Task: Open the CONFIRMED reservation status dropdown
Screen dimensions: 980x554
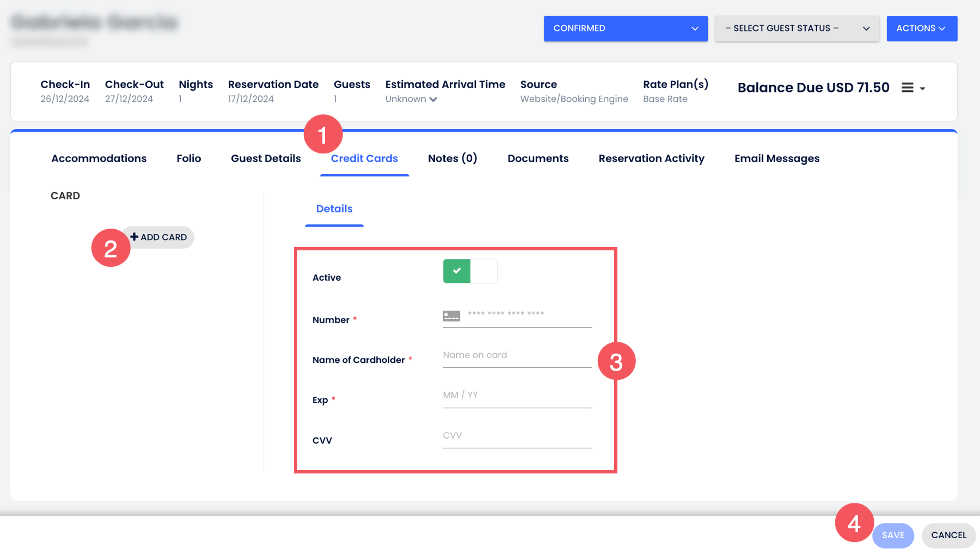Action: 625,28
